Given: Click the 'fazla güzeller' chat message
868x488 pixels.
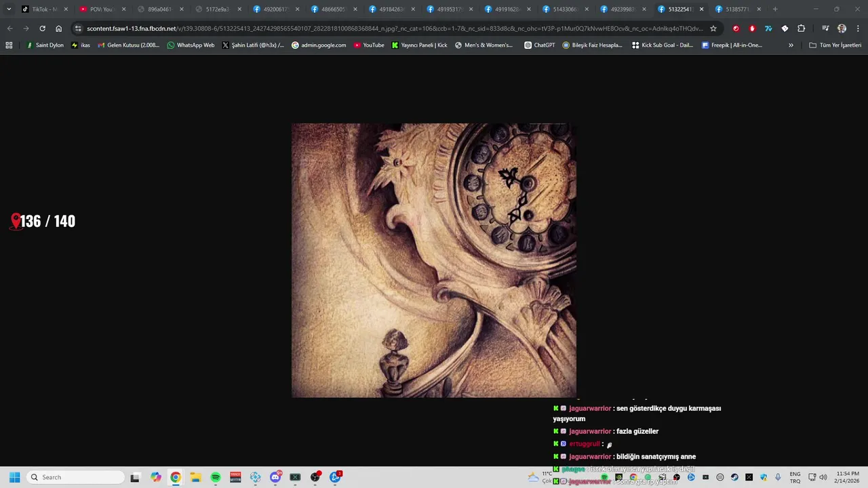Looking at the screenshot, I should pos(637,431).
